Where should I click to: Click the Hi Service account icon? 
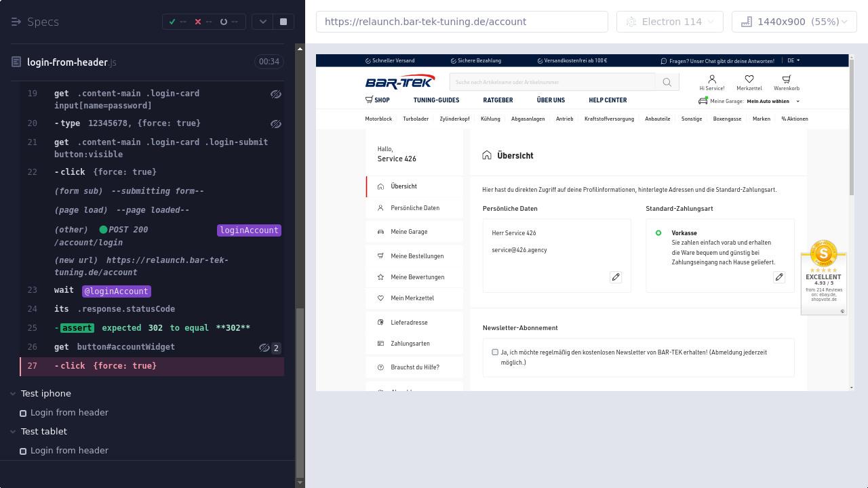(x=711, y=79)
